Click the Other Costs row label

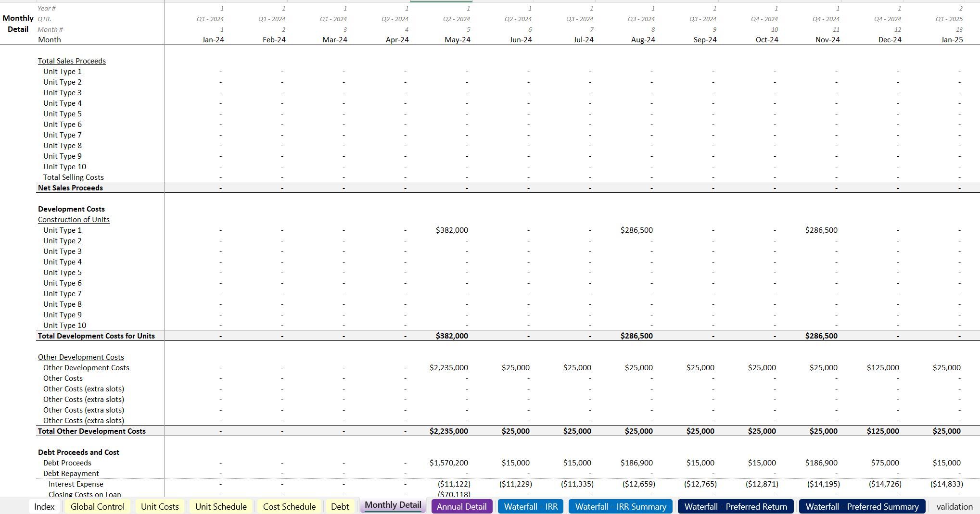(x=63, y=378)
